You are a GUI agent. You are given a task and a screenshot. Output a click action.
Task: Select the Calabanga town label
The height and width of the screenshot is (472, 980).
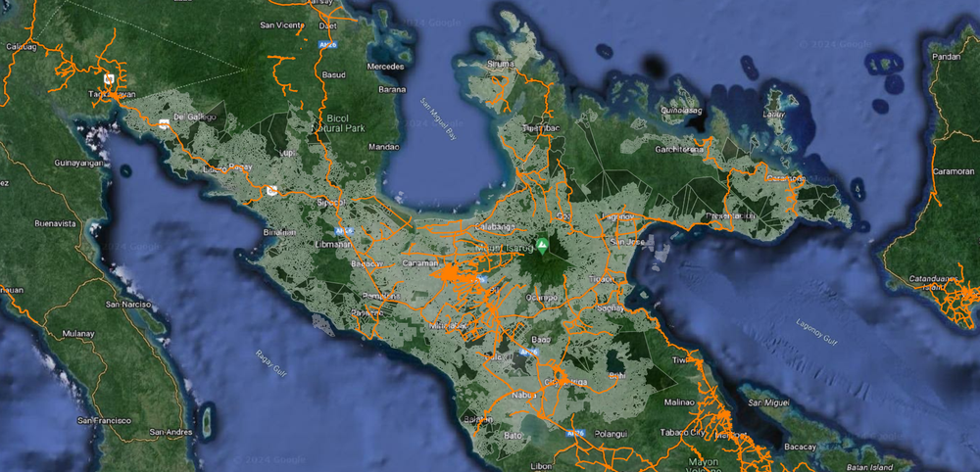coord(493,226)
